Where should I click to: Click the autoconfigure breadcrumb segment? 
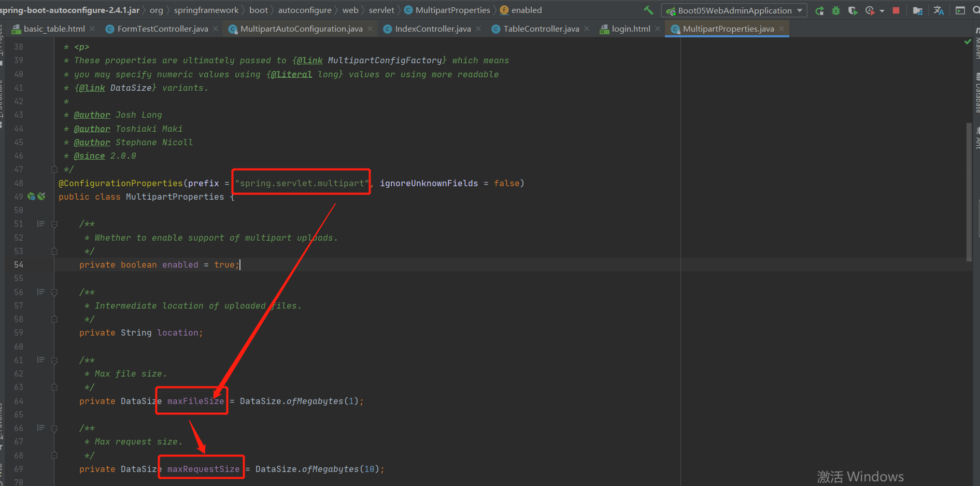coord(305,10)
